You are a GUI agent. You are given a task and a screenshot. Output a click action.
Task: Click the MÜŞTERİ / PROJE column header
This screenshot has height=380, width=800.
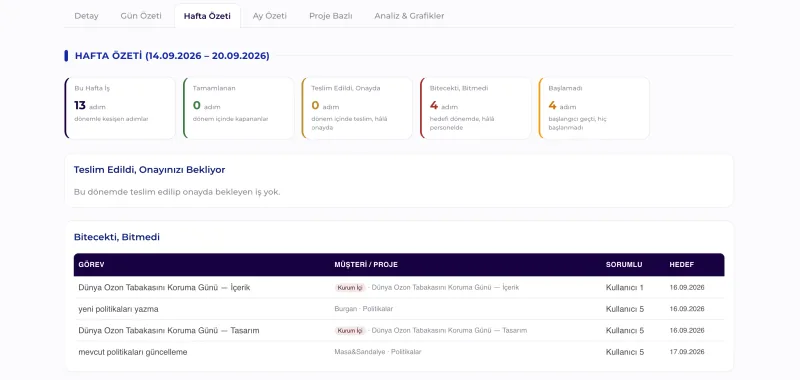click(x=366, y=265)
